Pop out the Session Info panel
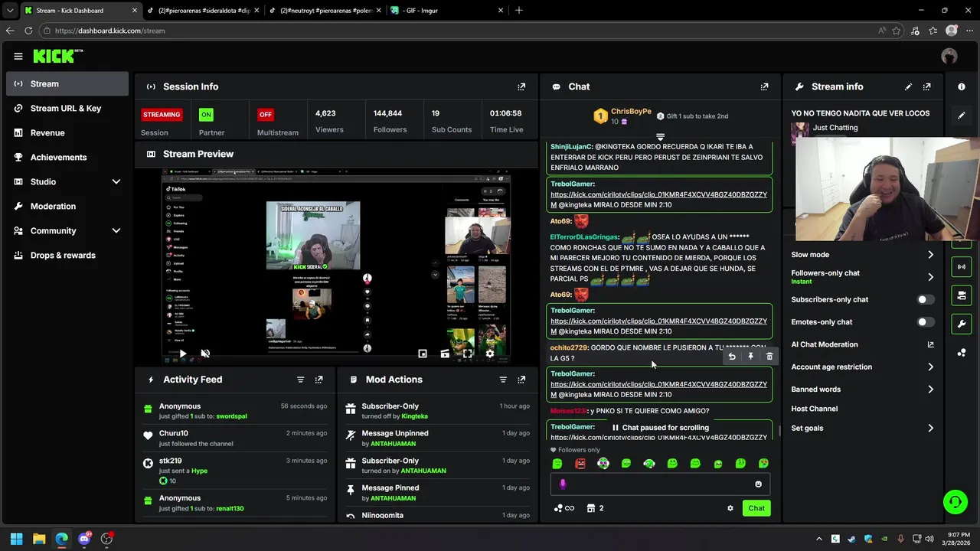The height and width of the screenshot is (551, 980). tap(521, 86)
